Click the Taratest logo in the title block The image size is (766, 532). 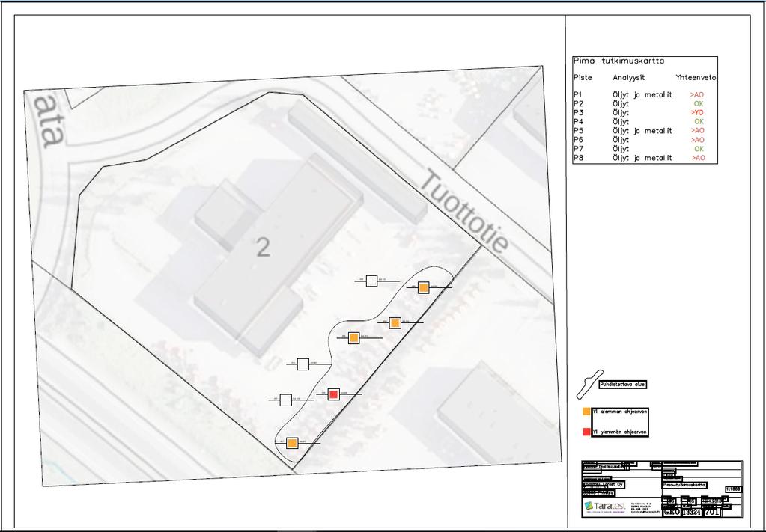pos(605,506)
